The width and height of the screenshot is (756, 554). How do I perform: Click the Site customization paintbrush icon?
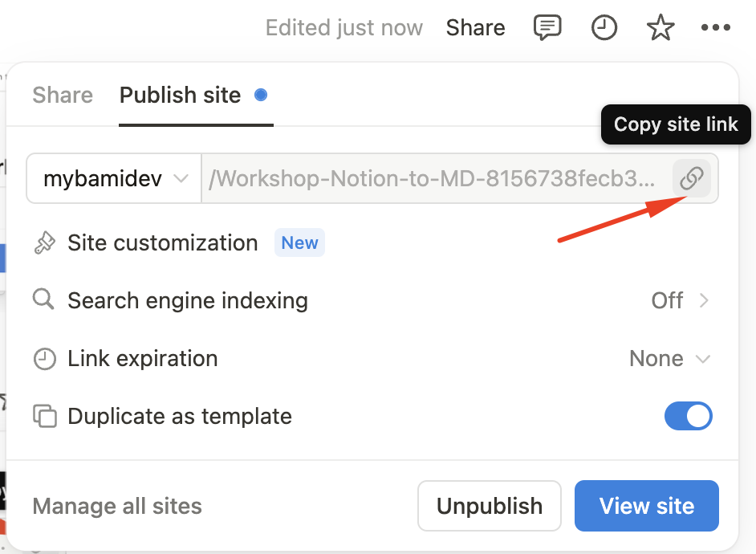point(43,243)
